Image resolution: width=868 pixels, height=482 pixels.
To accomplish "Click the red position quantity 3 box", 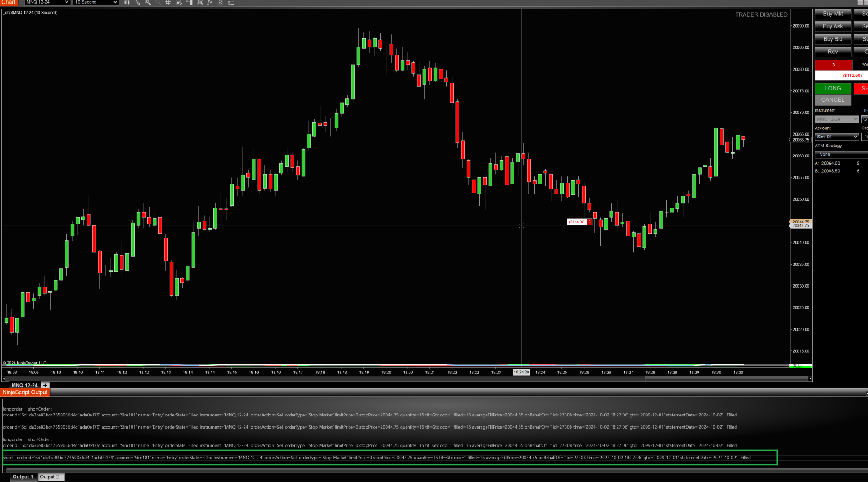I will (x=833, y=65).
